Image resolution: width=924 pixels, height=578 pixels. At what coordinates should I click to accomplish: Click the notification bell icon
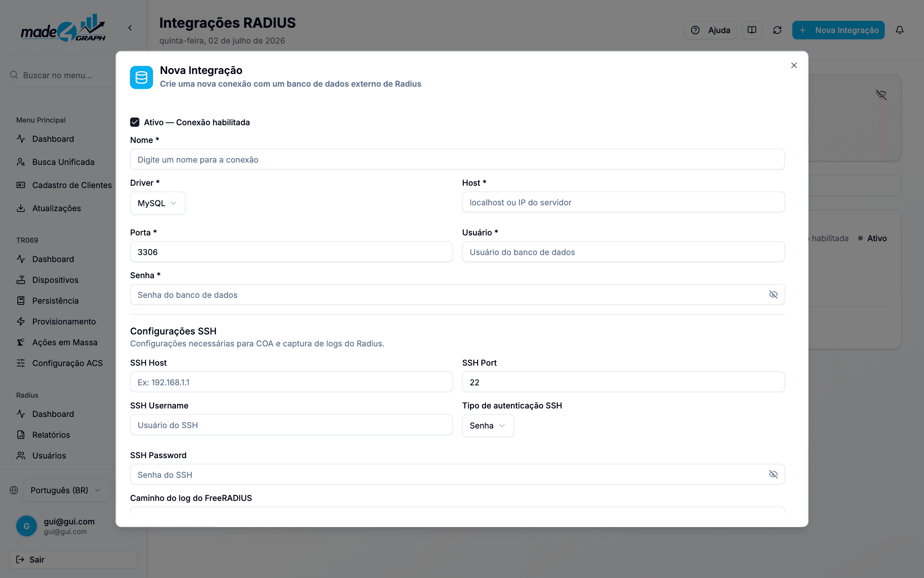point(899,30)
